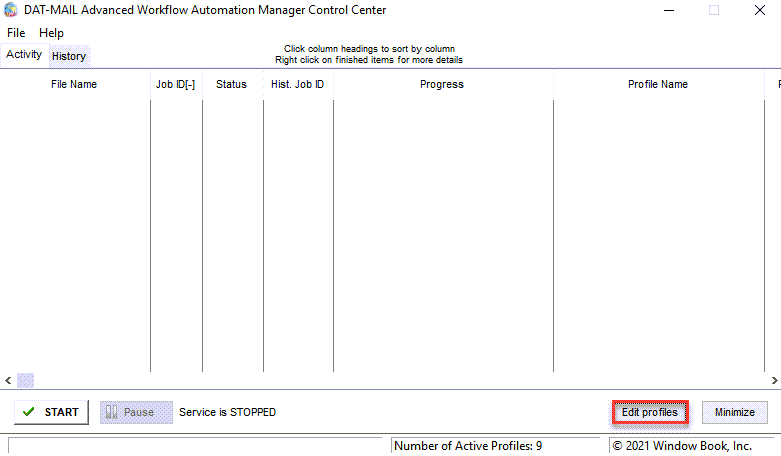Sort by Hist. Job ID column
This screenshot has width=781, height=456.
click(x=297, y=84)
